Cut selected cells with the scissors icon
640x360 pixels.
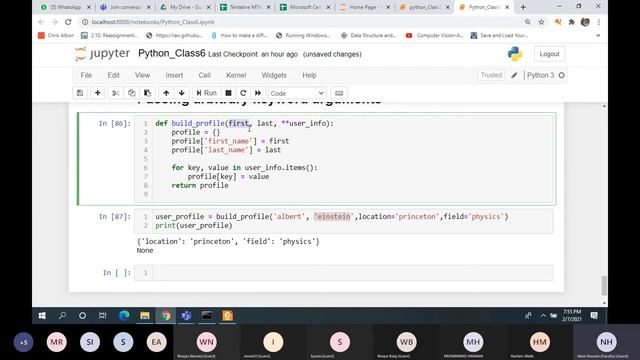tap(116, 93)
